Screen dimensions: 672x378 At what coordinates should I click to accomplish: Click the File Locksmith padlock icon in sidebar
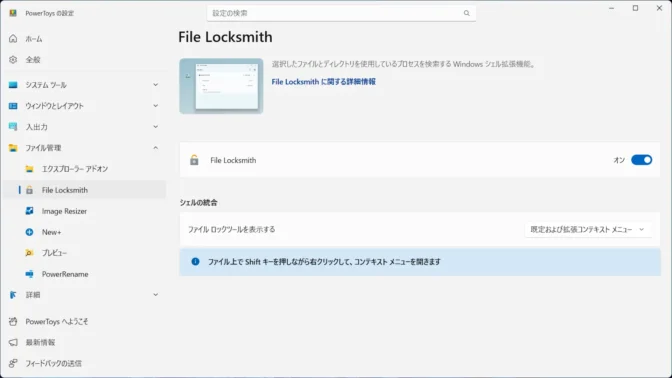[x=29, y=190]
